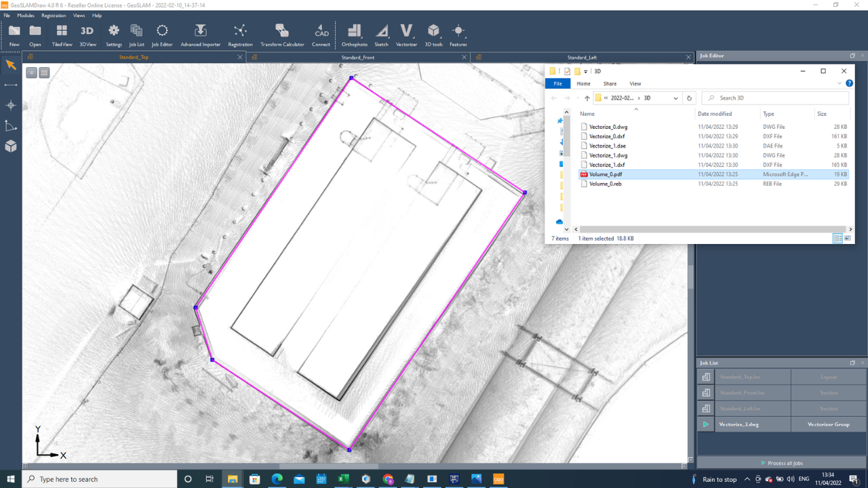Open the Modules menu

pyautogui.click(x=26, y=16)
